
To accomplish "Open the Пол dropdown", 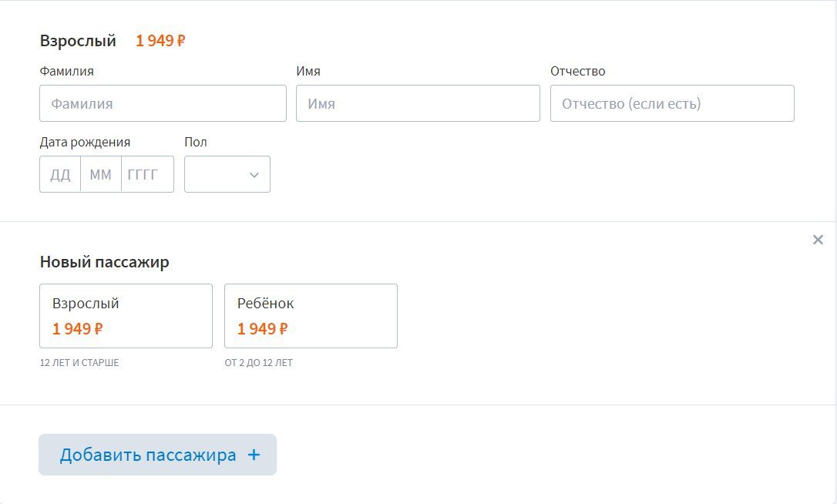I will pos(227,174).
